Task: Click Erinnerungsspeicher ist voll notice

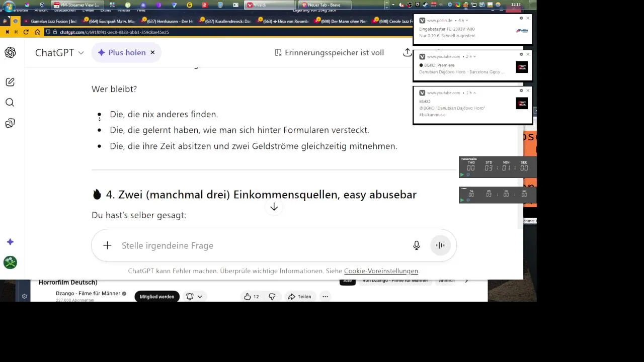Action: point(329,52)
